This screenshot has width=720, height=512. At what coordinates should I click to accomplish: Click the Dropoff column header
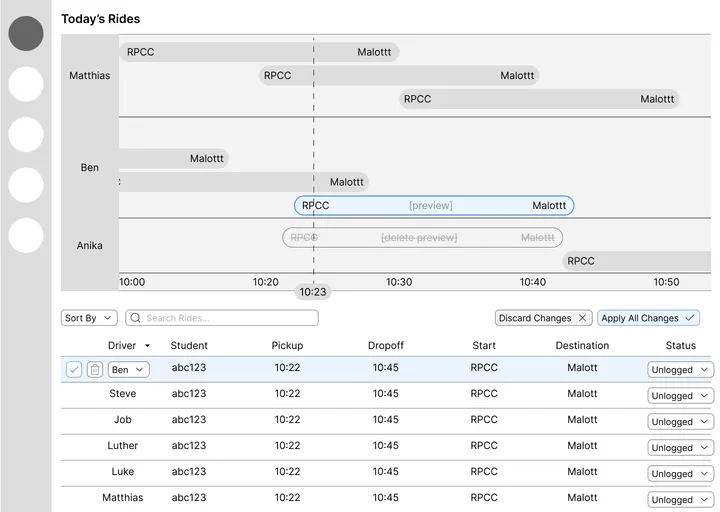385,345
